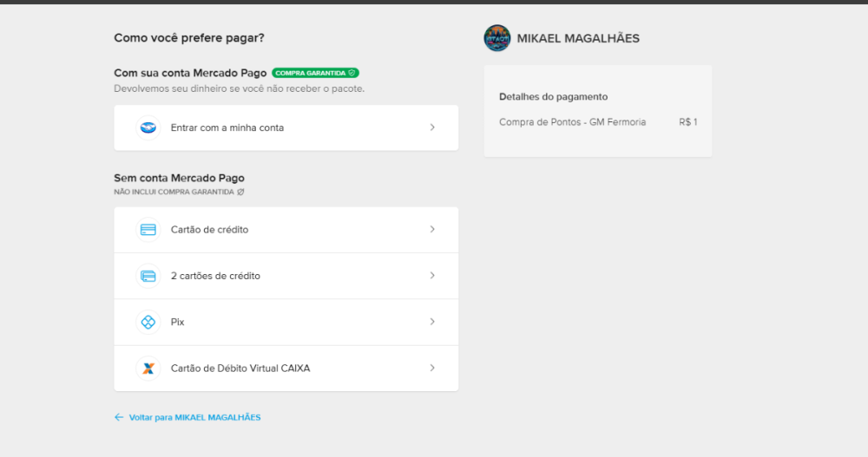Image resolution: width=868 pixels, height=457 pixels.
Task: Click the shield icon in Compra Garantida badge
Action: 352,74
